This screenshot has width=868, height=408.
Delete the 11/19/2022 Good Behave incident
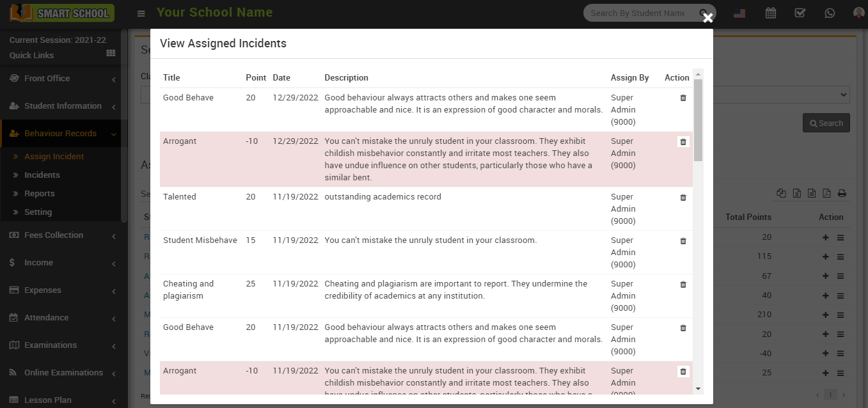coord(683,328)
